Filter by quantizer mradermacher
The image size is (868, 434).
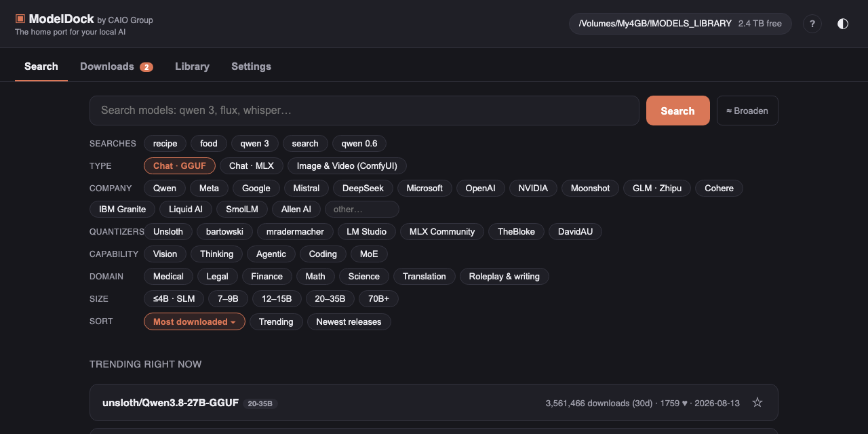(295, 231)
